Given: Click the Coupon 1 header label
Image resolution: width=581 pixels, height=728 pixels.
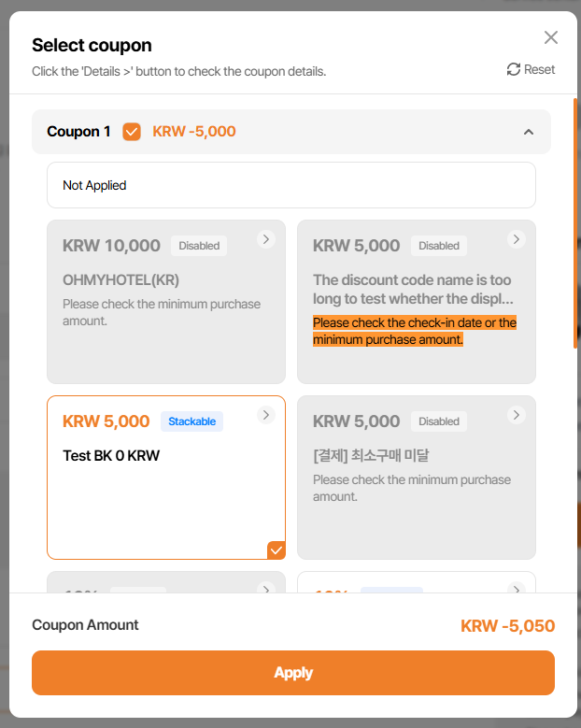Looking at the screenshot, I should tap(78, 132).
